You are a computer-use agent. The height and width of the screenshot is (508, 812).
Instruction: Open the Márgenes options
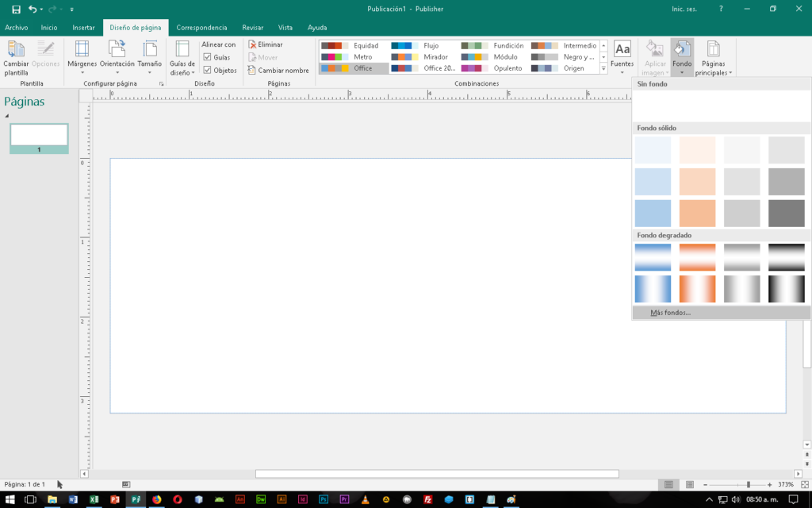point(82,57)
